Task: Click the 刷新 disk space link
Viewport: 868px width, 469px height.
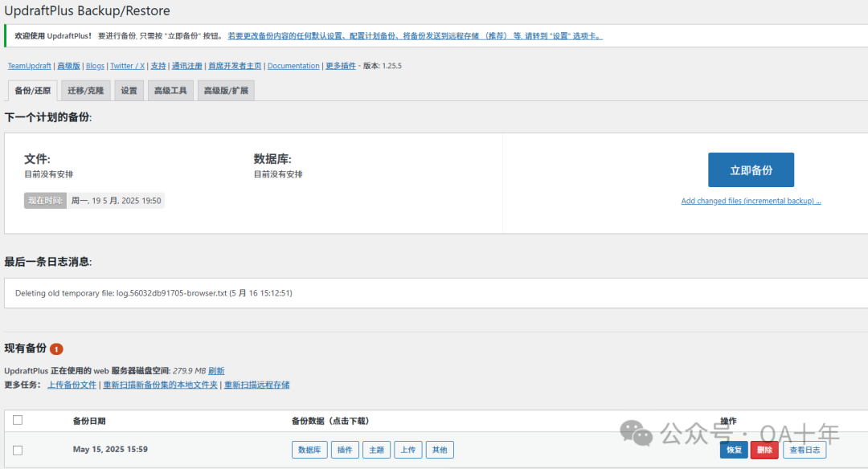Action: 216,371
